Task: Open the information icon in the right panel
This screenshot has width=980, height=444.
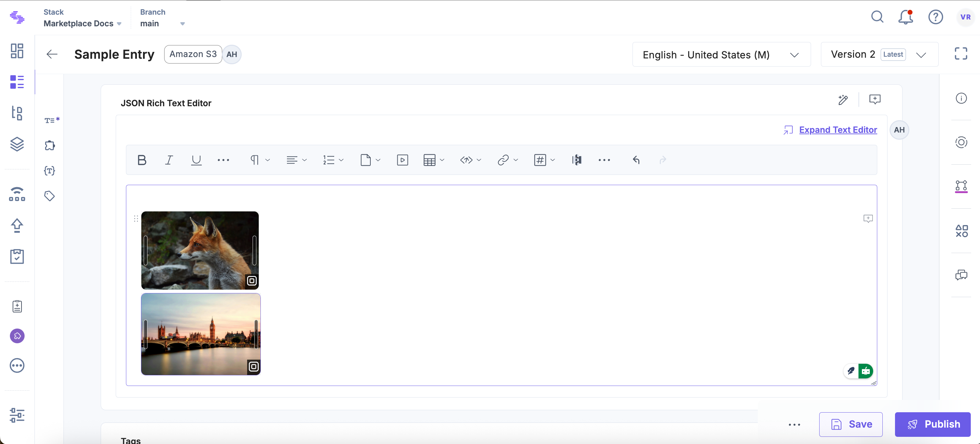Action: coord(962,98)
